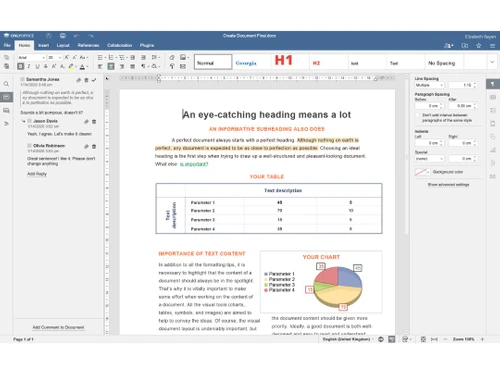The width and height of the screenshot is (500, 375).
Task: Delete Olivia Robinson reply
Action: coord(94,146)
